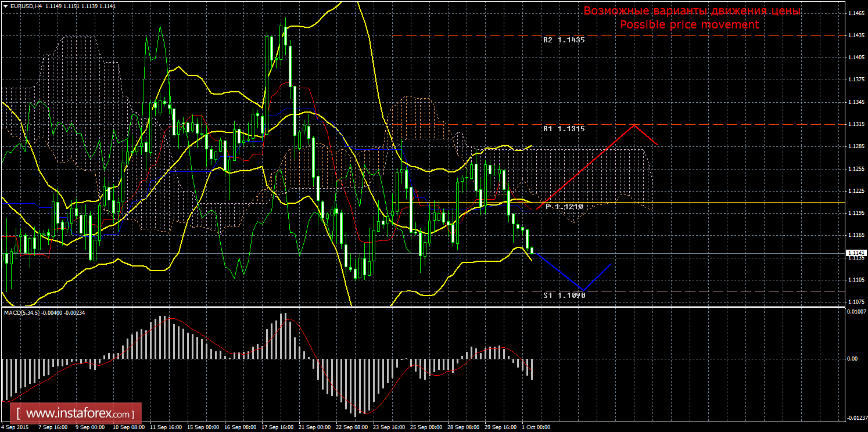Click the '21 Sep 00:00' date axis label
The height and width of the screenshot is (432, 868).
(313, 427)
